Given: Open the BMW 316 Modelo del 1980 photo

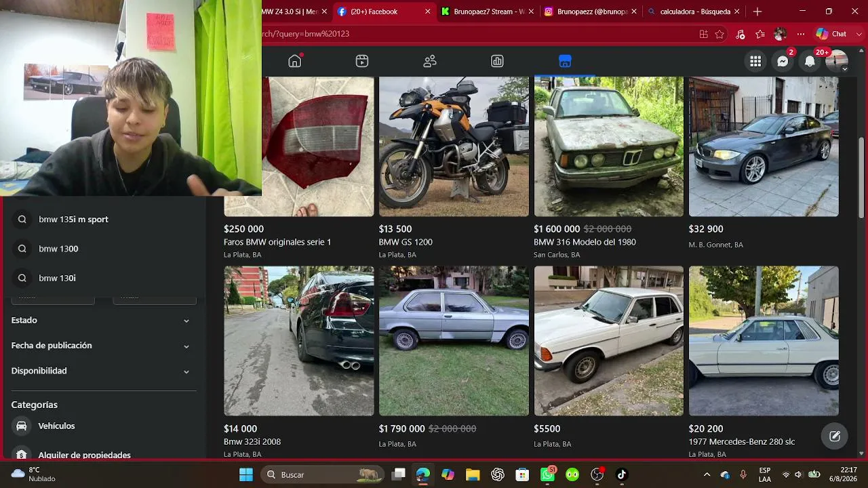Looking at the screenshot, I should (x=609, y=146).
